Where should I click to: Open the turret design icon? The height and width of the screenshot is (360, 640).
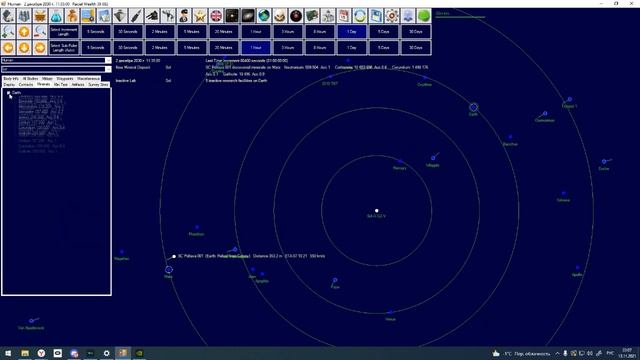152,16
